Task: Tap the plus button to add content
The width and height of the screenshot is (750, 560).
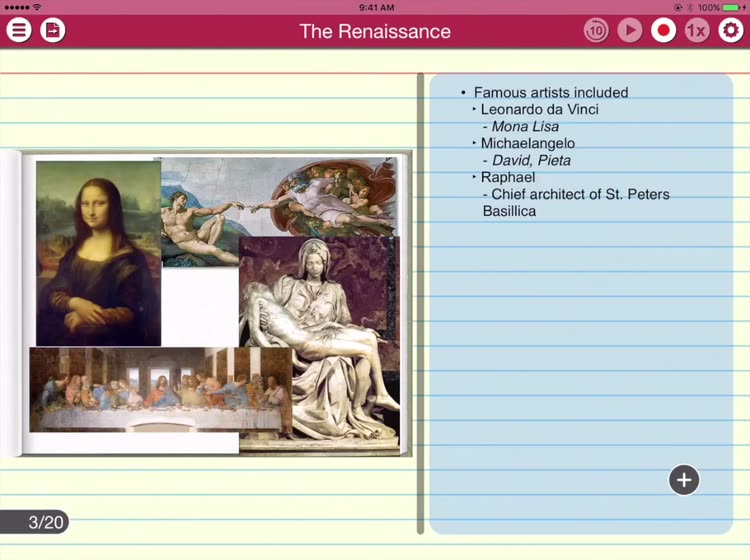Action: coord(684,480)
